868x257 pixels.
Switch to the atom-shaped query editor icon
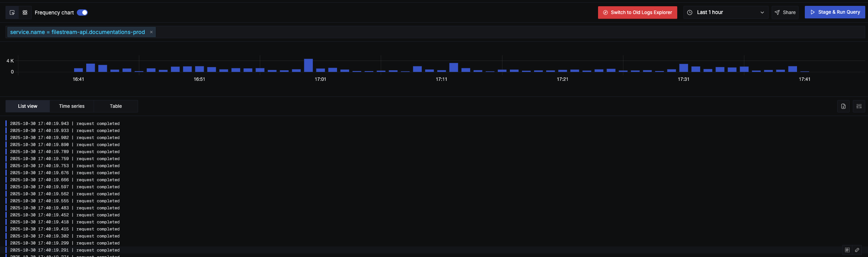pyautogui.click(x=25, y=12)
